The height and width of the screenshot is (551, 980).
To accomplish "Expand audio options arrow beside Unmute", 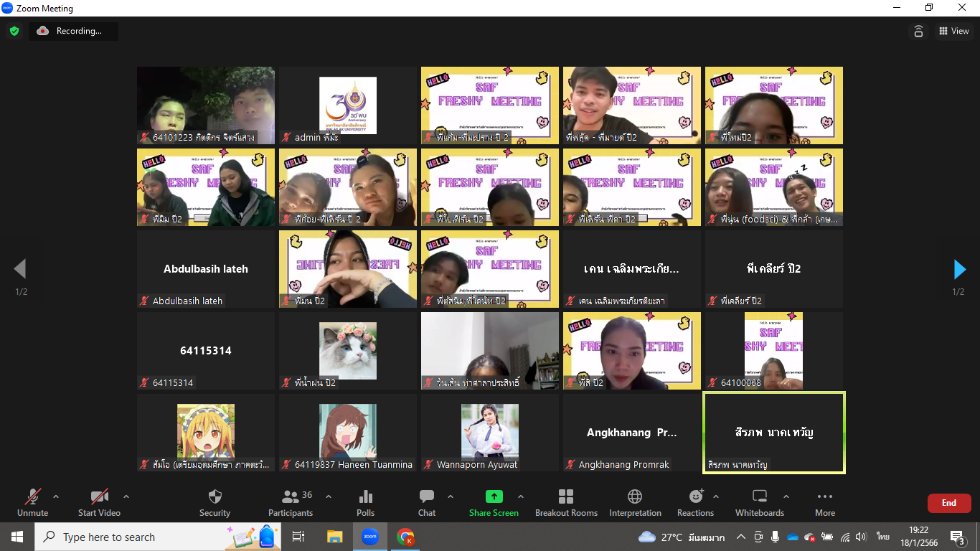I will coord(56,496).
